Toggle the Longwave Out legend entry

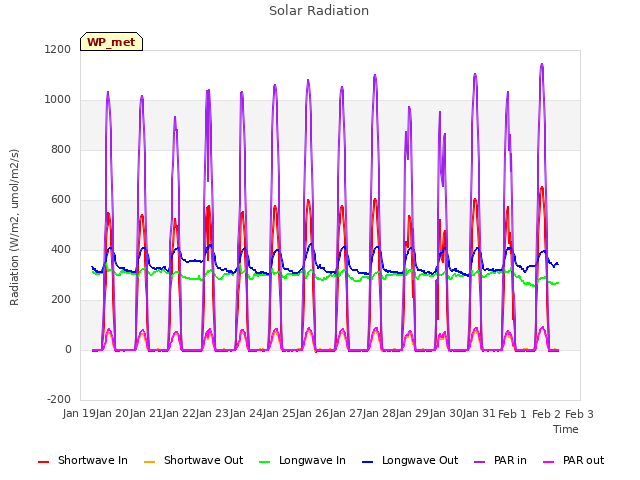tap(410, 460)
